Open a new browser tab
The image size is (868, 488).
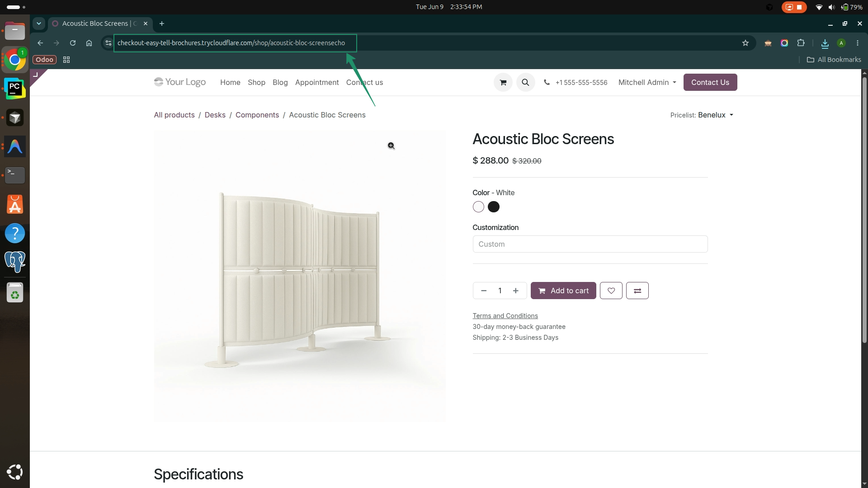(162, 23)
